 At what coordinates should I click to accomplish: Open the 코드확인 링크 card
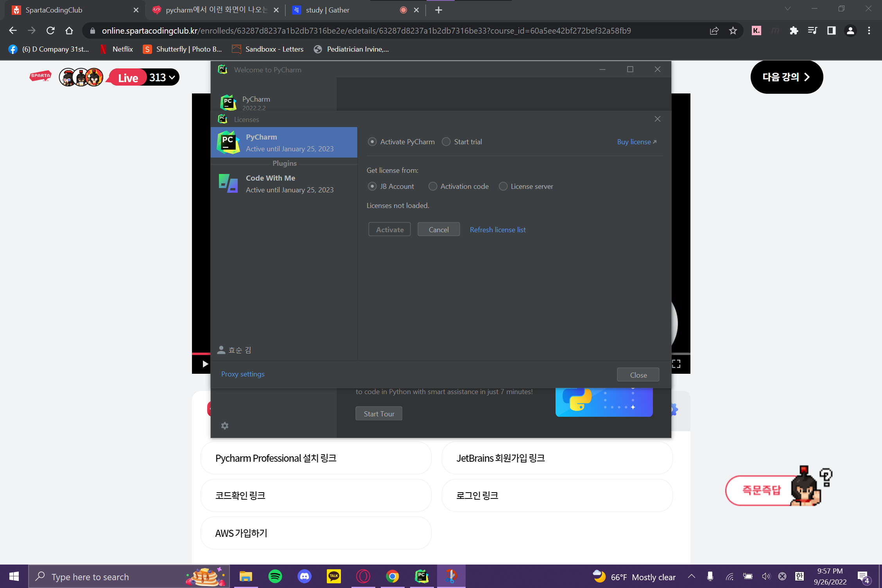point(316,496)
